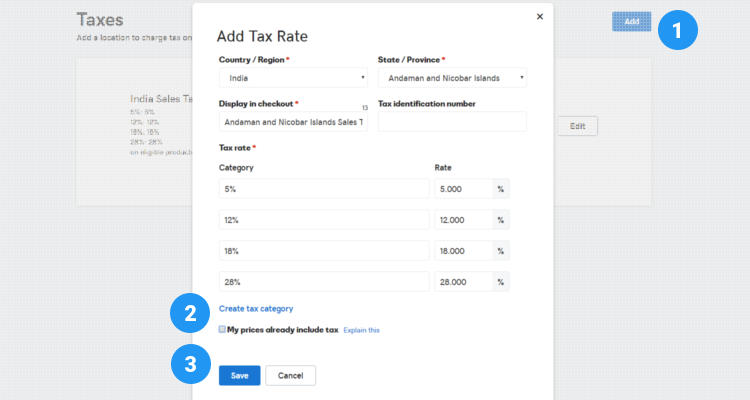Close the Add Tax Rate dialog
Screen dimensions: 750x400
click(540, 17)
